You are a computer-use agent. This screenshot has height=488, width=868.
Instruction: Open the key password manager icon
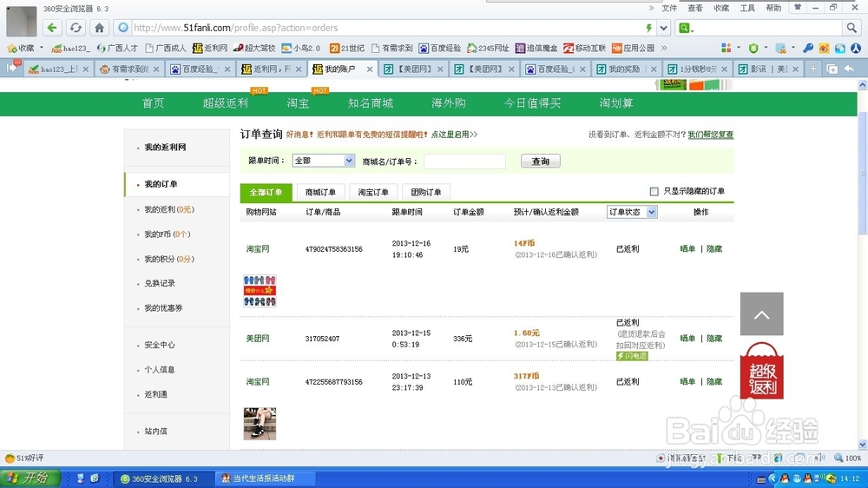point(807,48)
